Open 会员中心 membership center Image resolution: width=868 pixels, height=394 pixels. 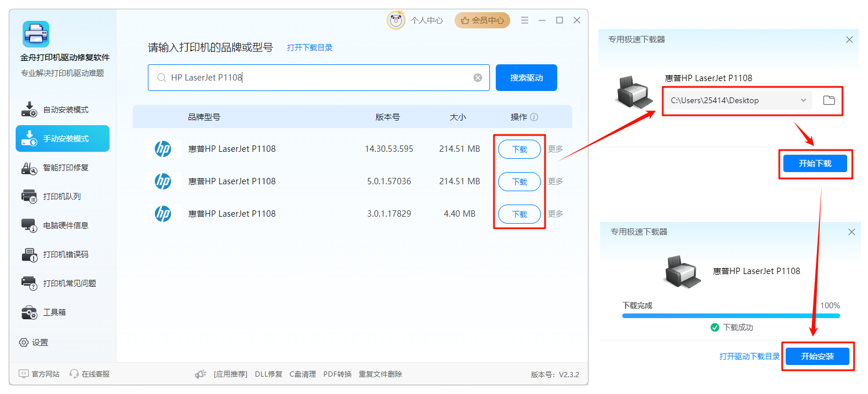pos(482,20)
